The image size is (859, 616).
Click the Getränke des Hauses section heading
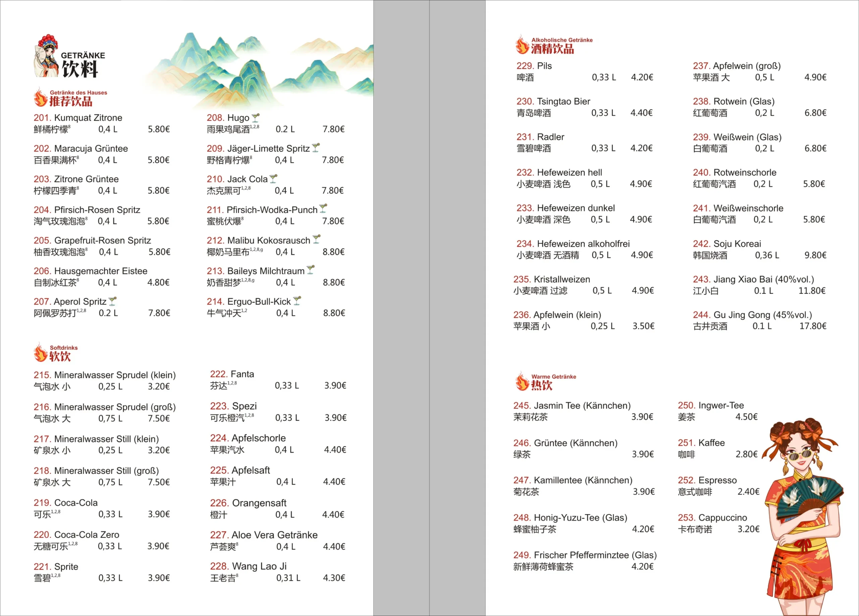tap(79, 92)
